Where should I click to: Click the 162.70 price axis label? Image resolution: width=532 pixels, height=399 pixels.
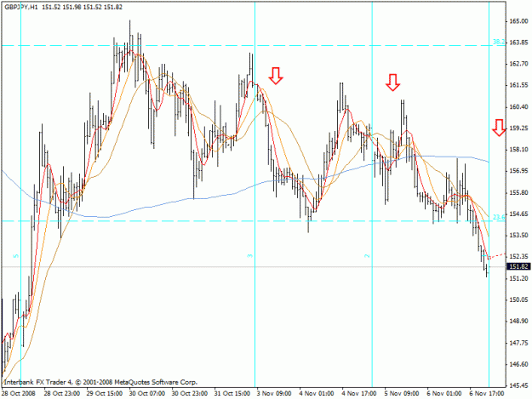pos(518,64)
